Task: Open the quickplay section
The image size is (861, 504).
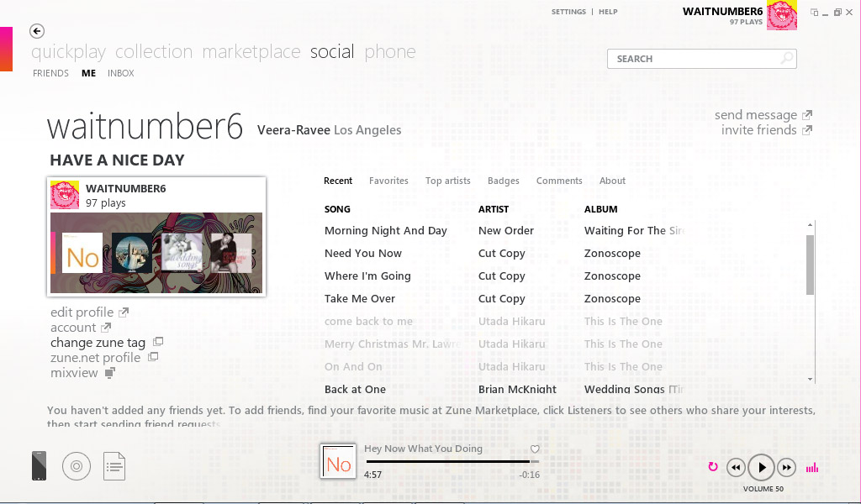Action: coord(69,51)
